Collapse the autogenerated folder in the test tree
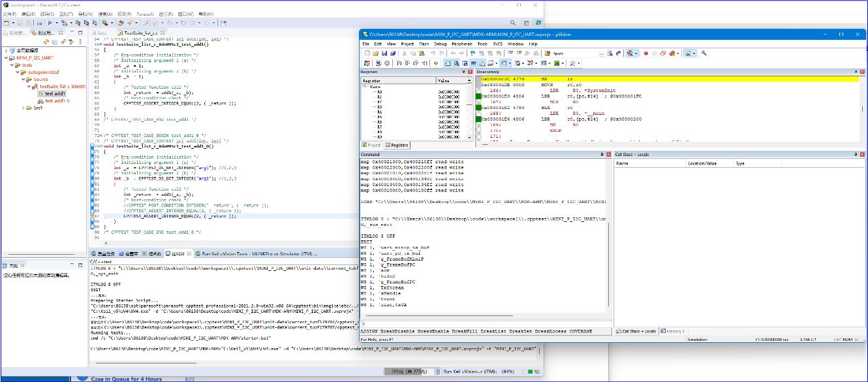868x382 pixels. (18, 72)
